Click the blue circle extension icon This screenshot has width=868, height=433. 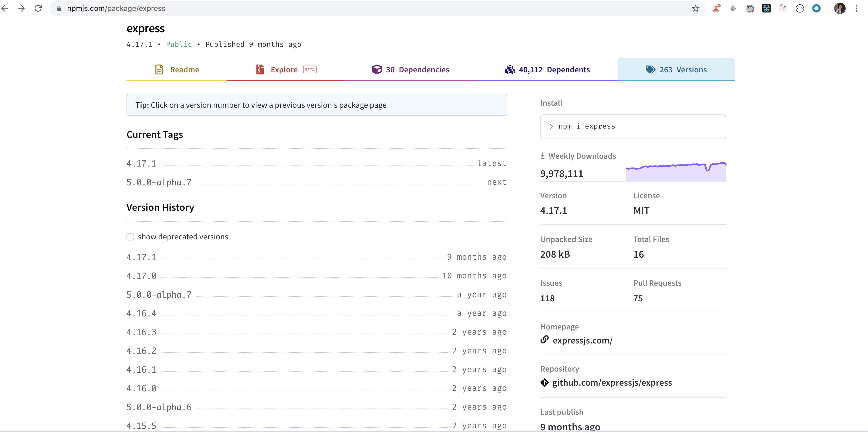click(x=816, y=8)
